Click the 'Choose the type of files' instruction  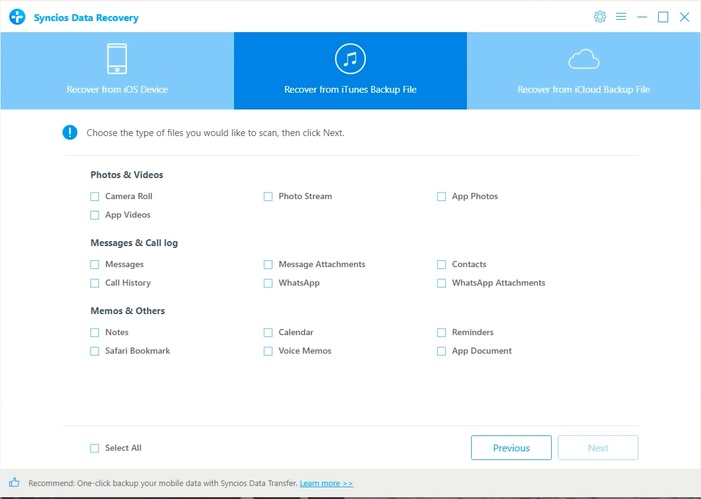pyautogui.click(x=215, y=133)
